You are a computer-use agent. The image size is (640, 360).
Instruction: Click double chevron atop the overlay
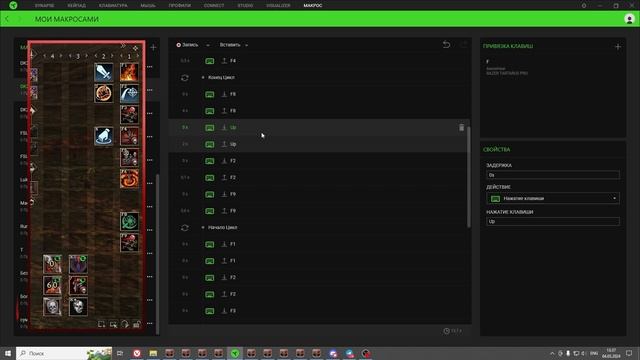click(123, 46)
